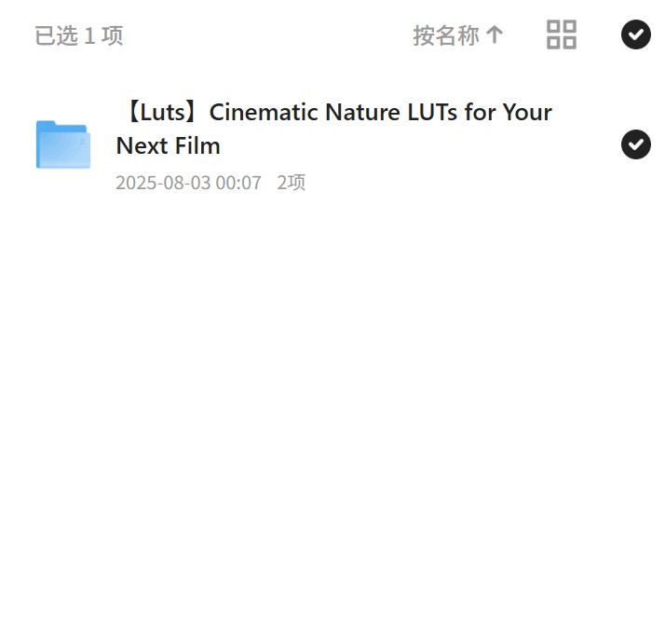Click the Next Film line of folder name

point(168,146)
